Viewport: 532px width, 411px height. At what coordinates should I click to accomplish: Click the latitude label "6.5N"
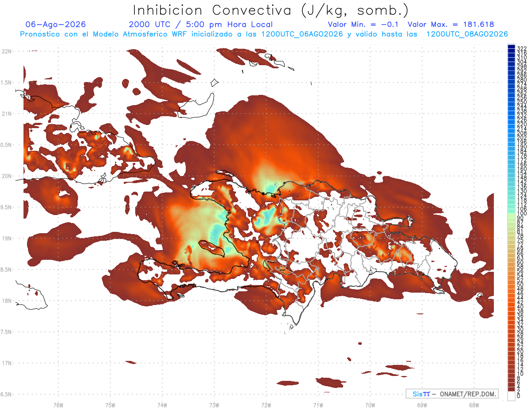pos(7,394)
